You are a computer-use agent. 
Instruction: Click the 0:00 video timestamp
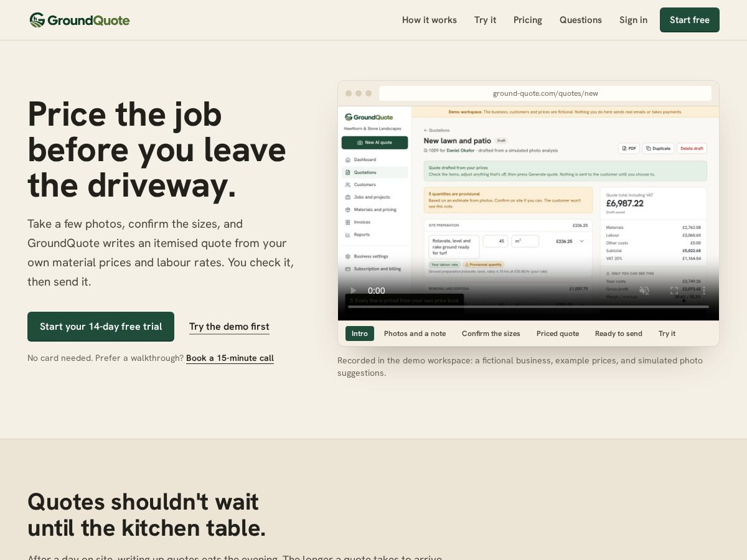(x=377, y=291)
